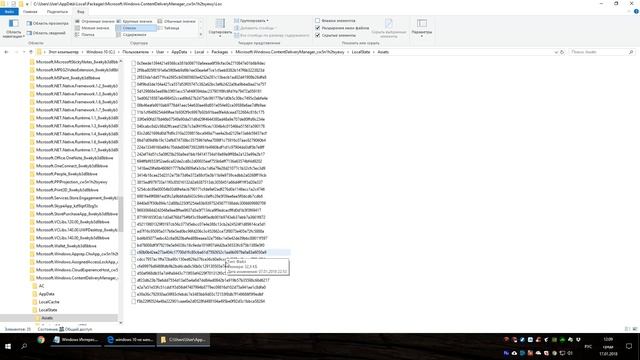The image size is (640, 360).
Task: Select the AC folder in tree
Action: (41, 286)
